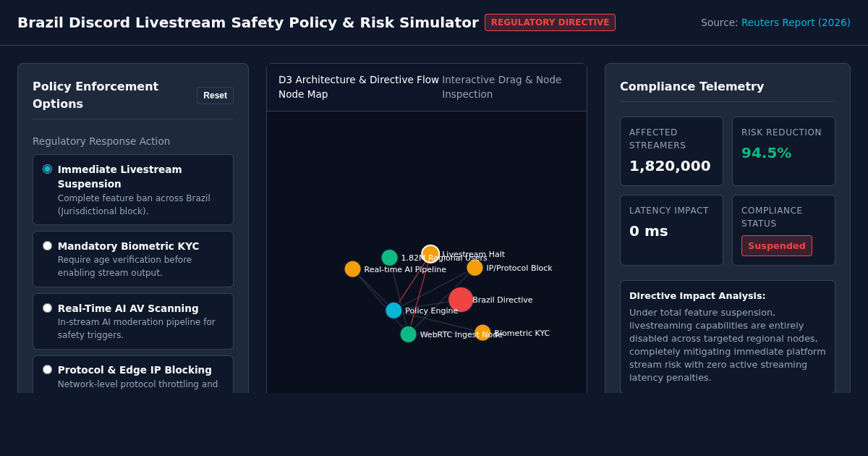The height and width of the screenshot is (456, 868).
Task: Click the Policy Engine label text
Action: [x=432, y=311]
